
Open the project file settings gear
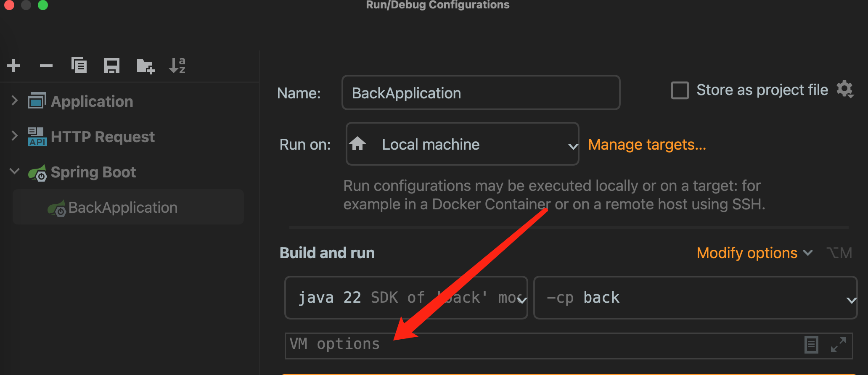coord(844,90)
